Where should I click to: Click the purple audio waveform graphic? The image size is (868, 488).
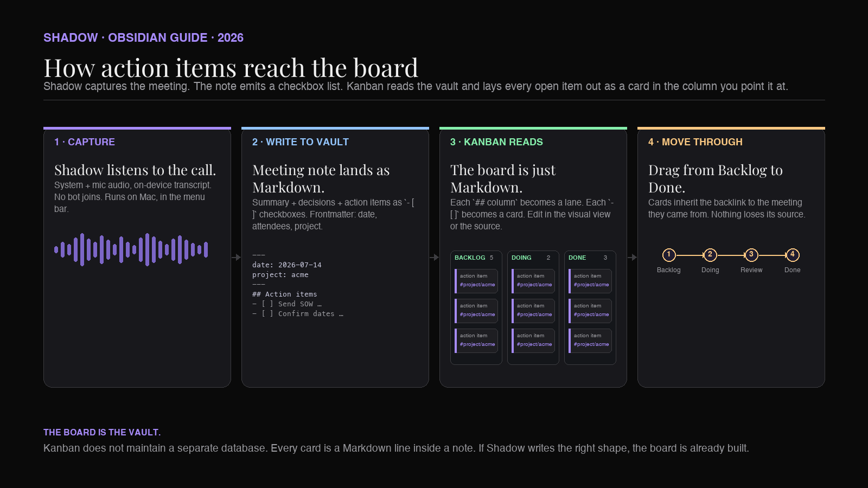131,249
